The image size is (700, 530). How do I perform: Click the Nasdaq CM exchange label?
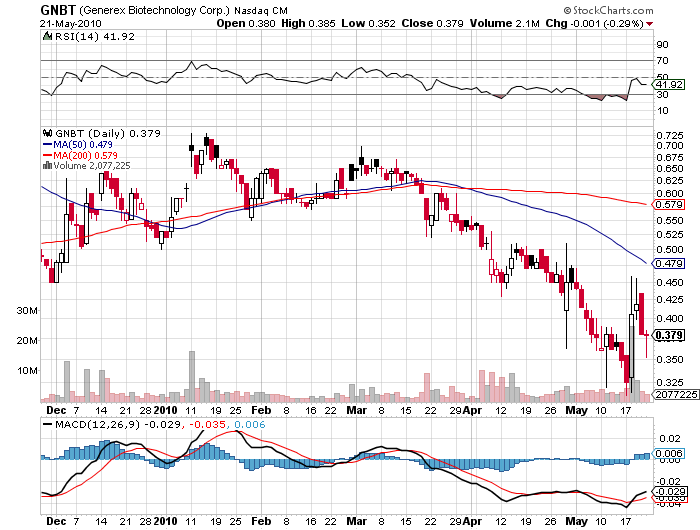click(261, 10)
